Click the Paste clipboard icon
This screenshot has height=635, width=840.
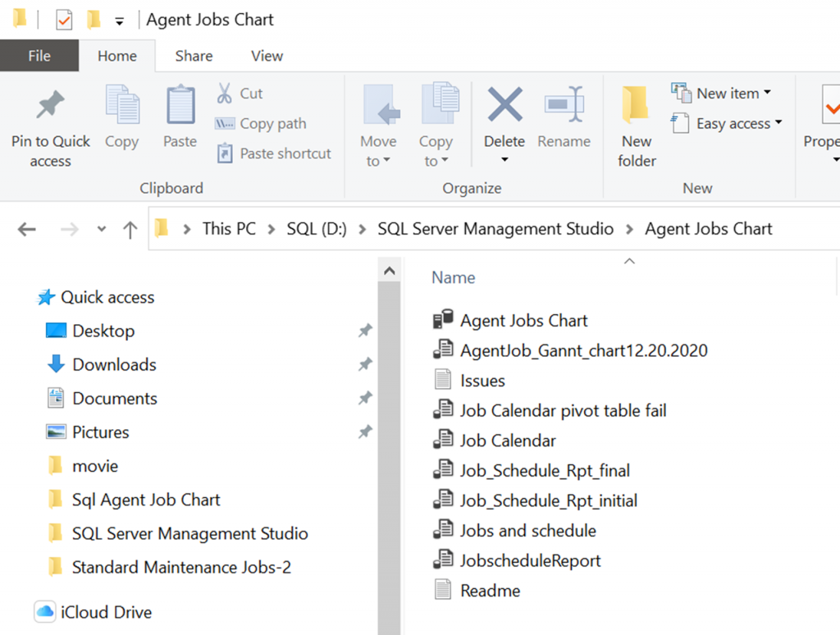[180, 107]
